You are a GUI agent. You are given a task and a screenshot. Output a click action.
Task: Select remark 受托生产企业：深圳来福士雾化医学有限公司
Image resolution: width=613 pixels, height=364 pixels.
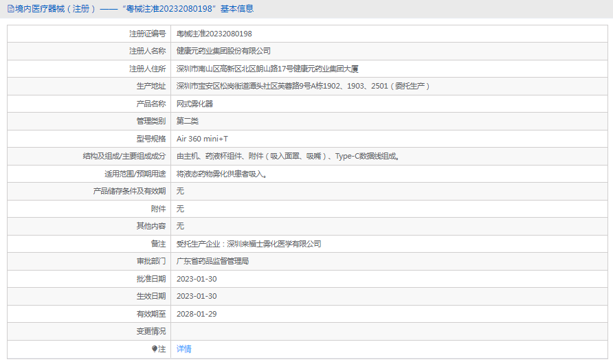249,244
